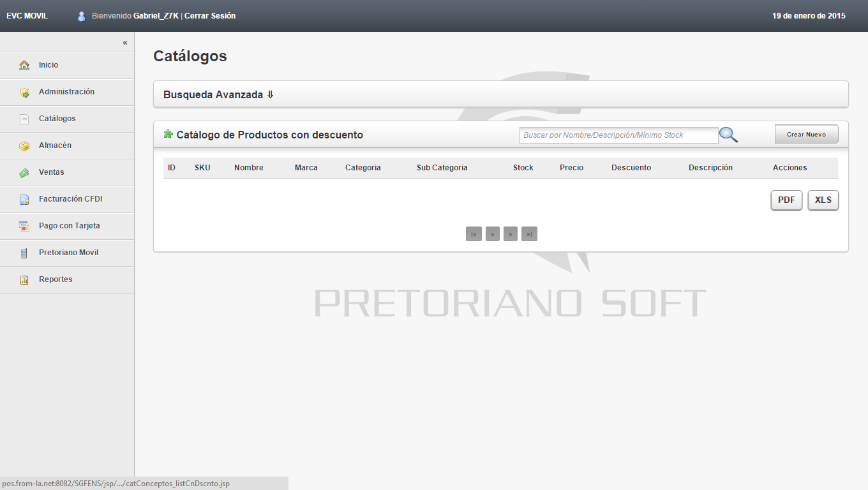Image resolution: width=868 pixels, height=490 pixels.
Task: Open the Administración menu item
Action: point(67,92)
